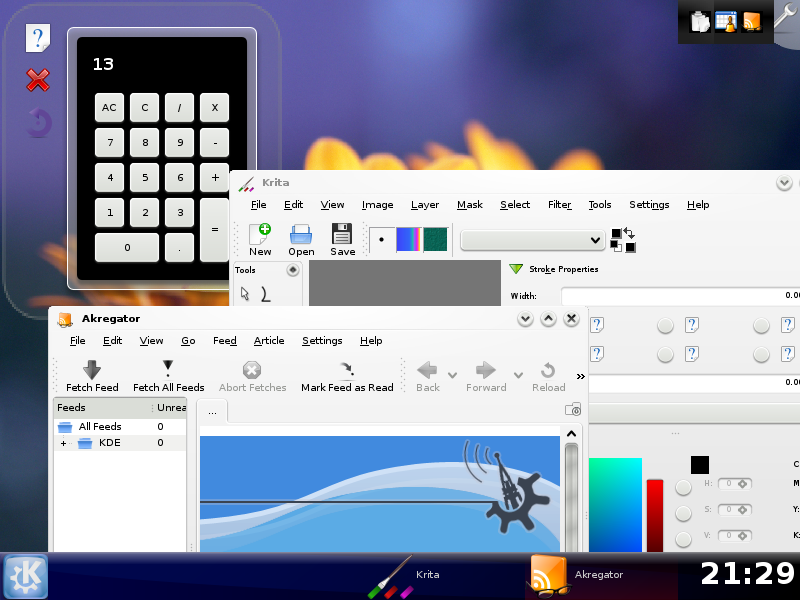Click the 0 key on calculator
The image size is (800, 600).
(127, 247)
